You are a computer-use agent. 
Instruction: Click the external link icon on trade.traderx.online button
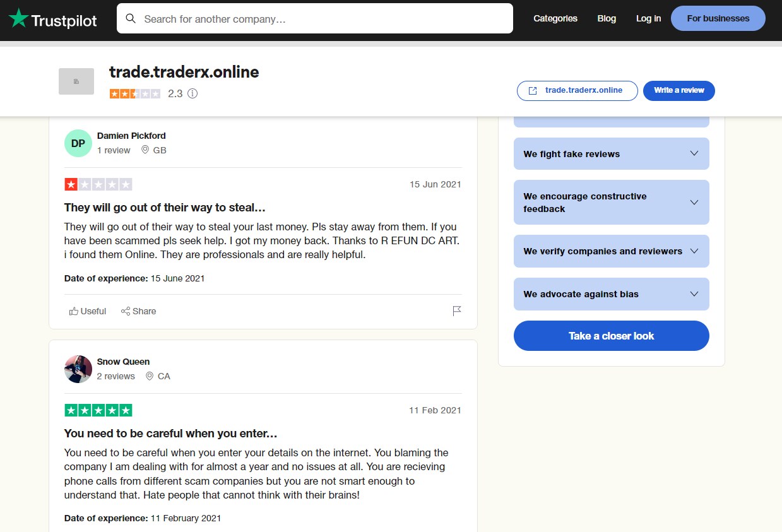click(x=532, y=90)
